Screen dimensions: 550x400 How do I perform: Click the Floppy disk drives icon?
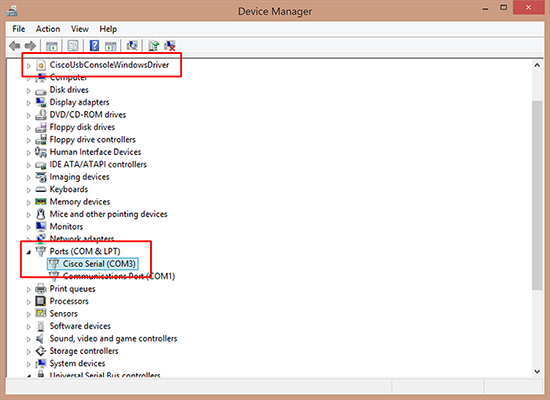coord(41,127)
